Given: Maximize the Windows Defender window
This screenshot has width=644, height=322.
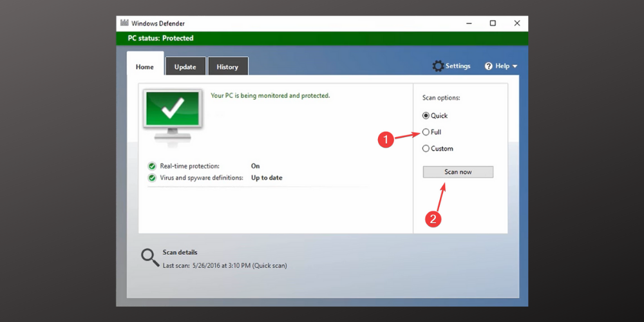Looking at the screenshot, I should pyautogui.click(x=493, y=23).
